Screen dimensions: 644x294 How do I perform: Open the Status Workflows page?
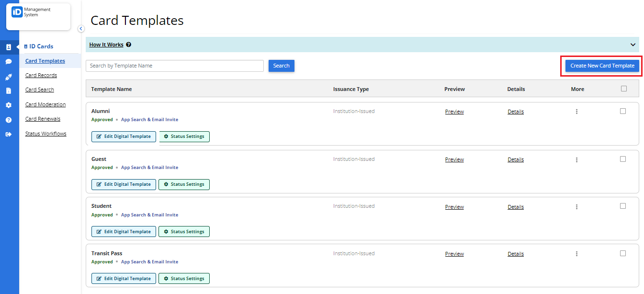click(45, 134)
